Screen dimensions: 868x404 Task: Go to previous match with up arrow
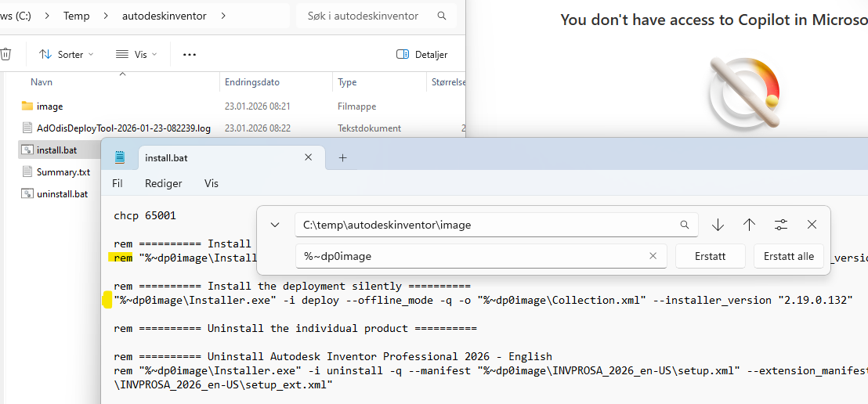click(749, 225)
